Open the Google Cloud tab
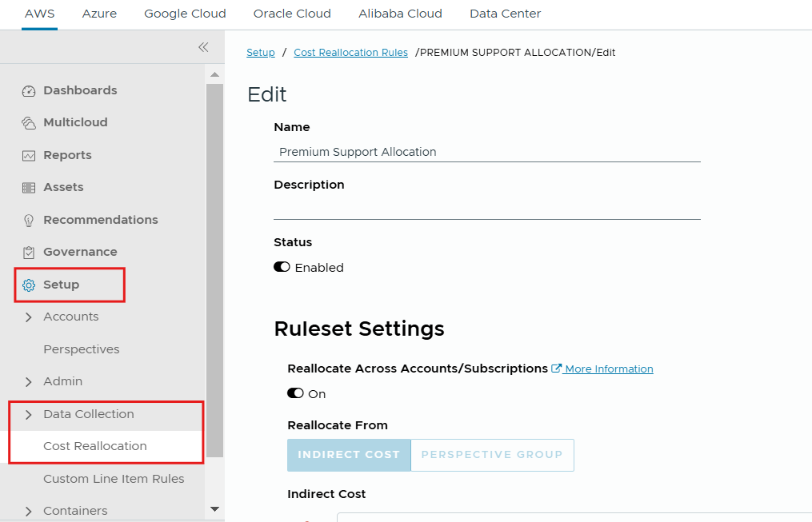 click(185, 14)
